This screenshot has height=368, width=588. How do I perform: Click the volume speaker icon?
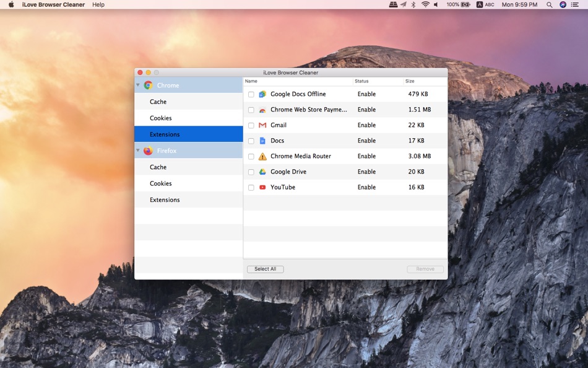(436, 4)
